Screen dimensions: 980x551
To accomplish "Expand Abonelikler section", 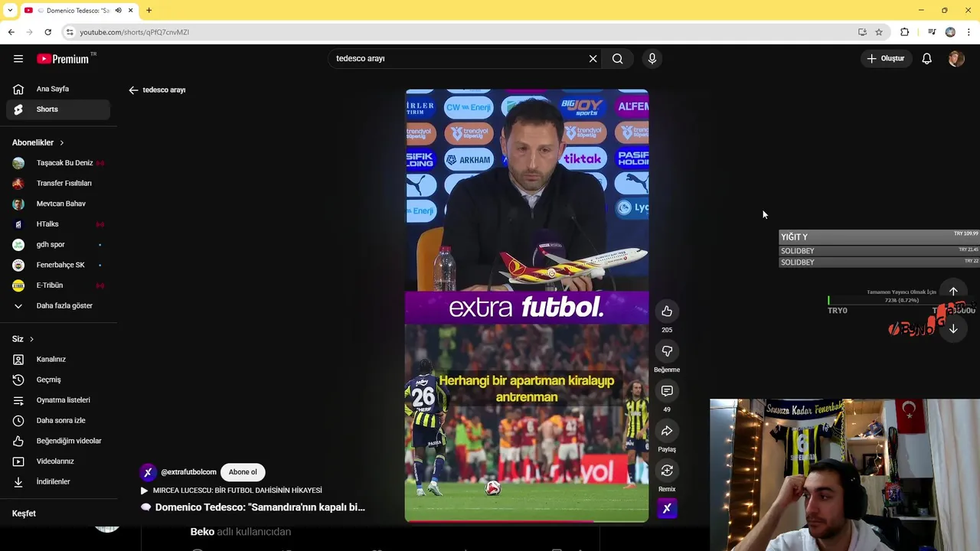I will pyautogui.click(x=38, y=143).
